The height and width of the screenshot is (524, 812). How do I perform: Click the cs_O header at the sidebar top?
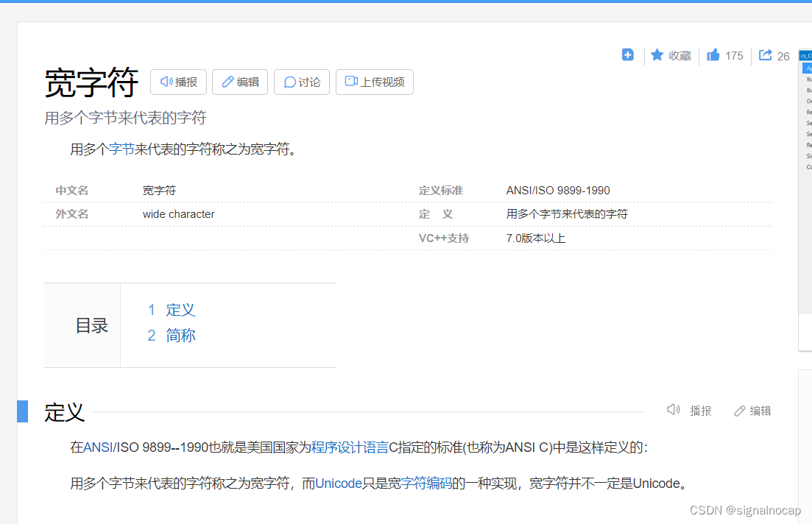click(806, 55)
